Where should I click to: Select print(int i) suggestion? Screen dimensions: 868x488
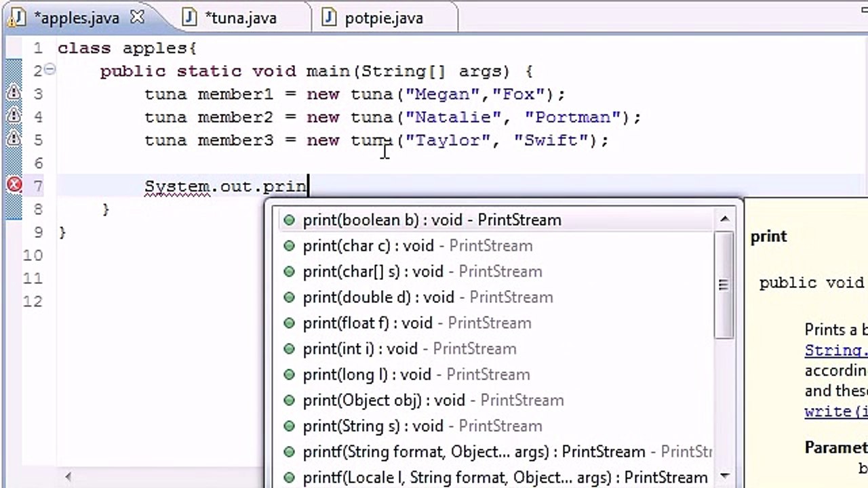click(495, 349)
